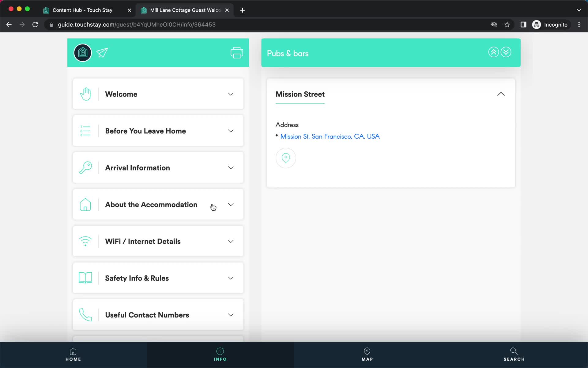Click the SEARCH tab in bottom nav

click(514, 354)
